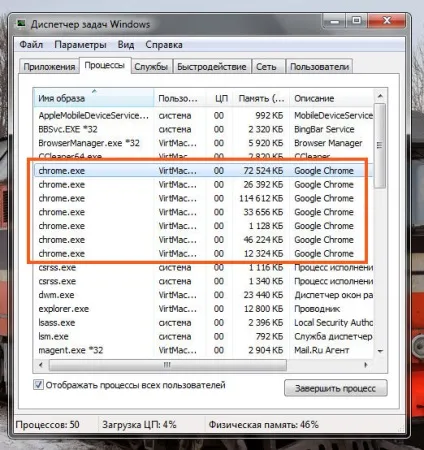Switch to the 'Быстродействие' tab

(212, 67)
